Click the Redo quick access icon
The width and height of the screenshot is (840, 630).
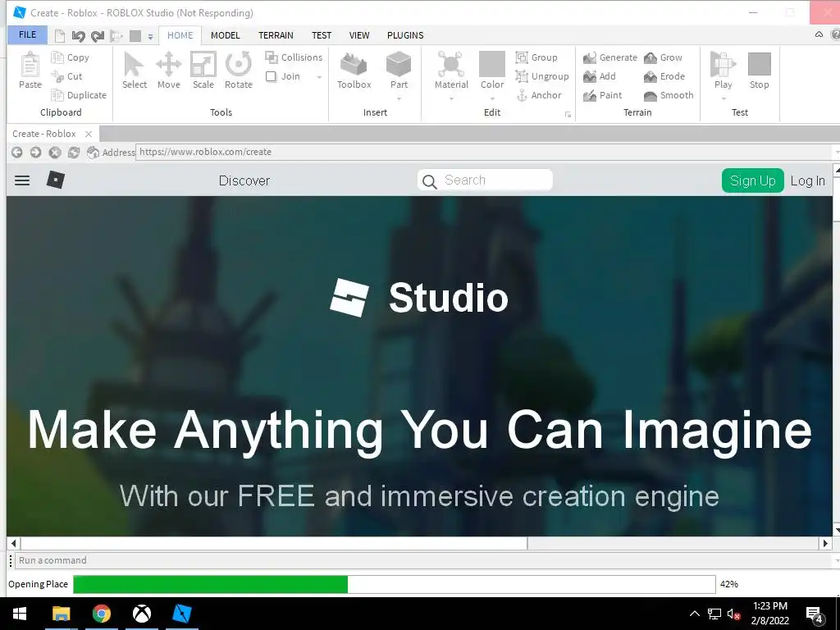point(97,36)
